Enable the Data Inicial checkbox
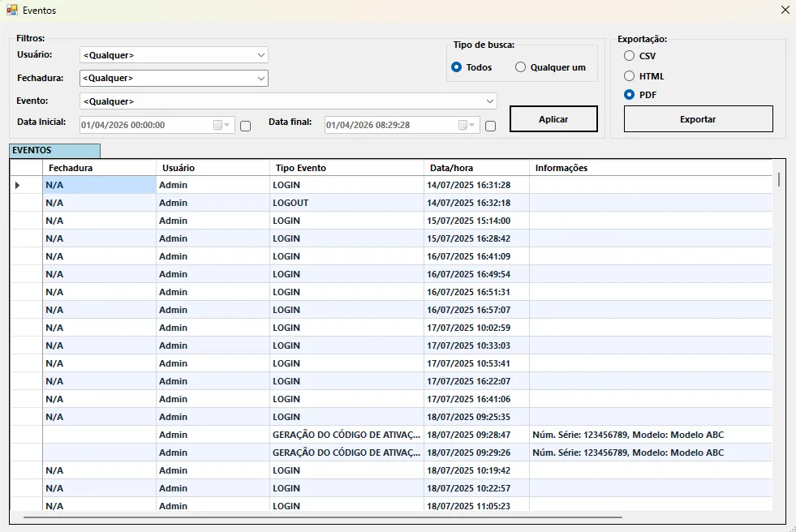Viewport: 796px width, 532px height. 245,126
